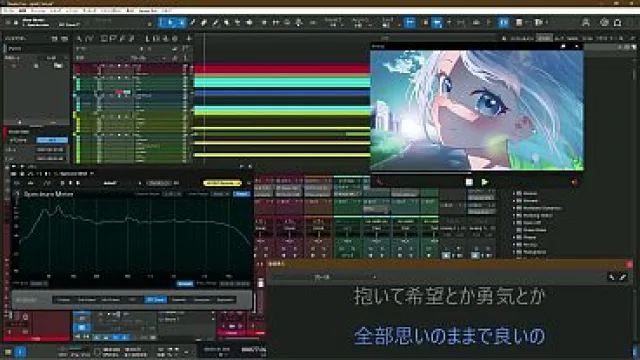The image size is (640, 360).
Task: Open the notifications bell icon
Action: point(618,23)
